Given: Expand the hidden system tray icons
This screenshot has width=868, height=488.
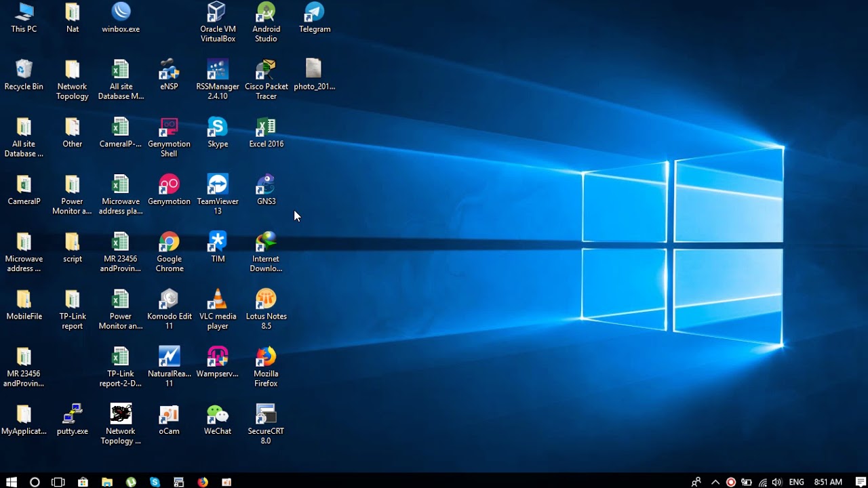Looking at the screenshot, I should (715, 482).
